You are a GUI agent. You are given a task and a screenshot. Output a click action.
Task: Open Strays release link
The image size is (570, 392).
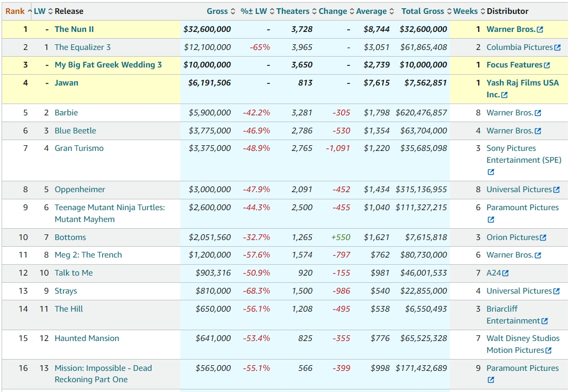pos(66,291)
